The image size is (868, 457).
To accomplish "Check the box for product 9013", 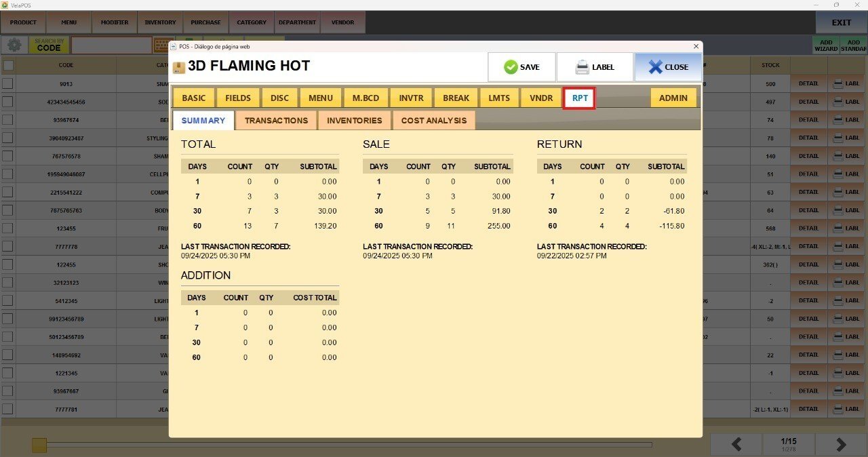I will (8, 84).
